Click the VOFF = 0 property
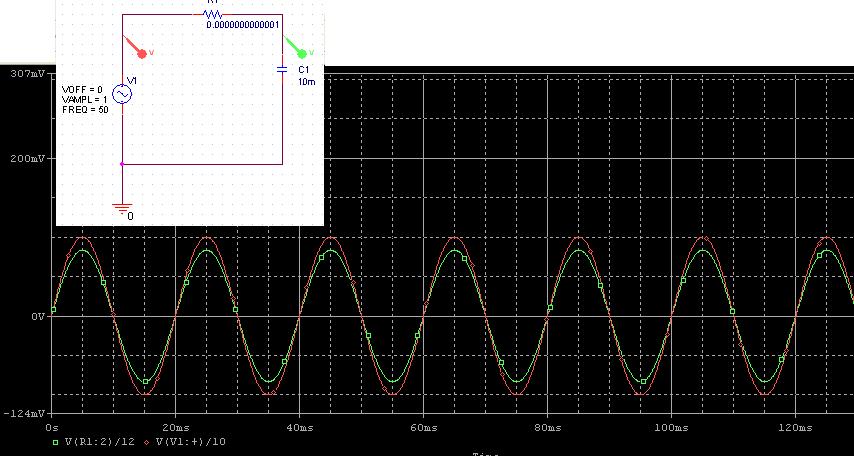The image size is (854, 456). (82, 89)
